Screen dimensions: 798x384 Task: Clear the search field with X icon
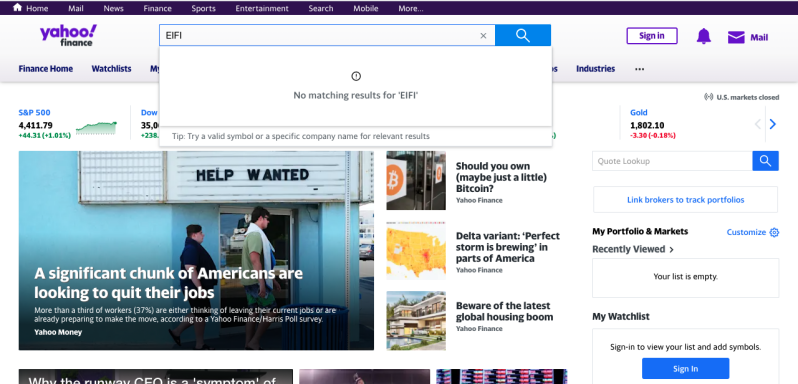(x=483, y=36)
